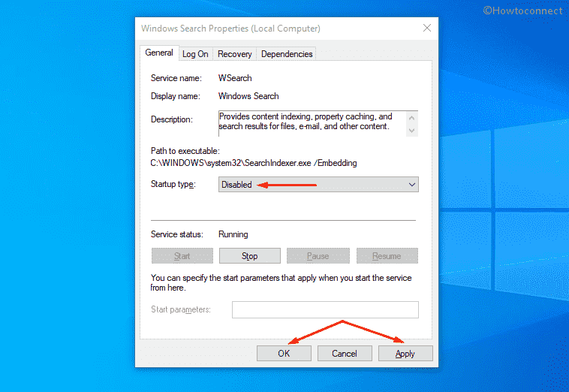Click the grayed Start button
The height and width of the screenshot is (392, 569).
182,256
